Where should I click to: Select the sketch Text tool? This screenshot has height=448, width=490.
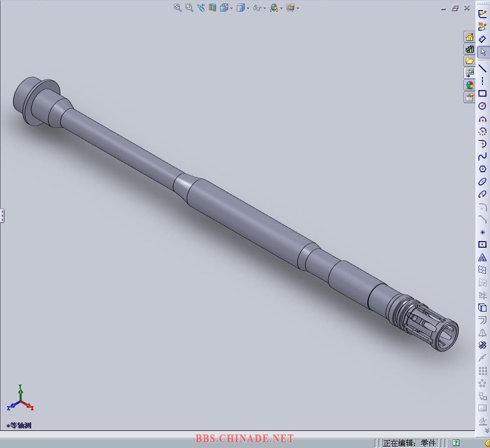482,257
